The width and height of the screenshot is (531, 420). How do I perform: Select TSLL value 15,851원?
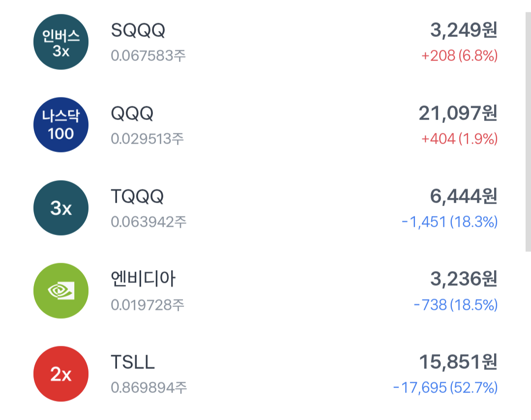(458, 362)
